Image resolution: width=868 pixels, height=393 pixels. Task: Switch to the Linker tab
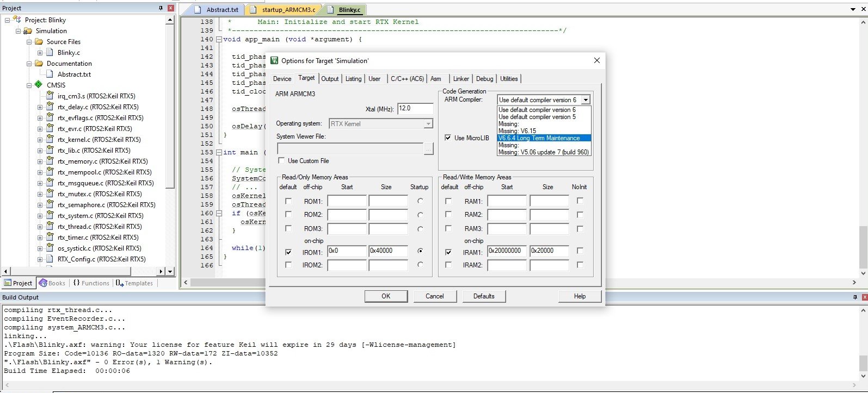pos(460,79)
